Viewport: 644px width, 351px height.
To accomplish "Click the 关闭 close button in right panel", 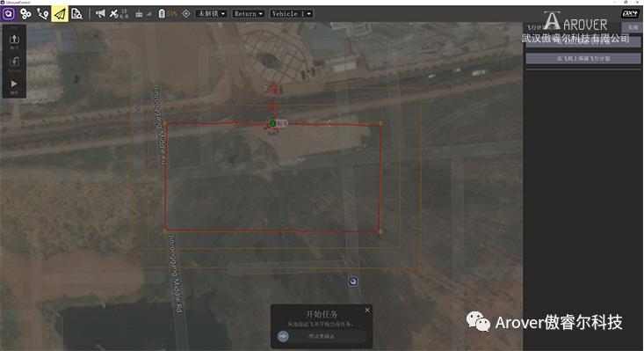I will 633,27.
